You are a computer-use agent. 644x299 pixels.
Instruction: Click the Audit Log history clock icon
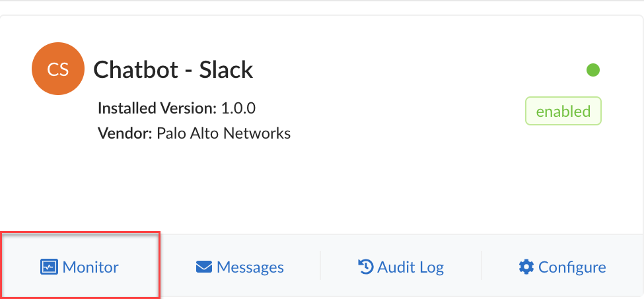tap(365, 267)
